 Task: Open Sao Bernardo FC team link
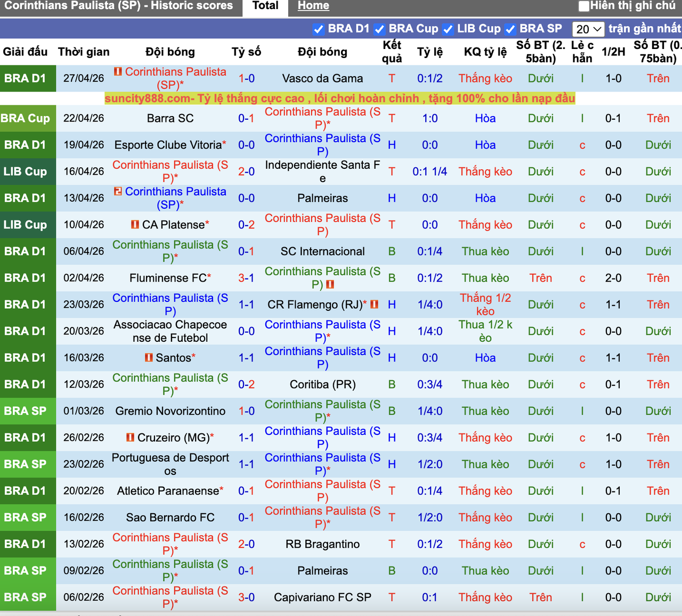[x=170, y=518]
